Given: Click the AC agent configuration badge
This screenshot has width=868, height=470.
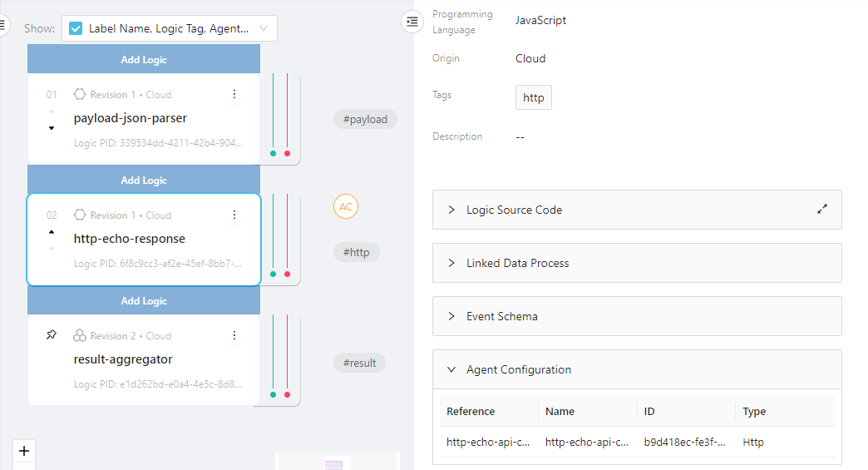Looking at the screenshot, I should click(346, 206).
